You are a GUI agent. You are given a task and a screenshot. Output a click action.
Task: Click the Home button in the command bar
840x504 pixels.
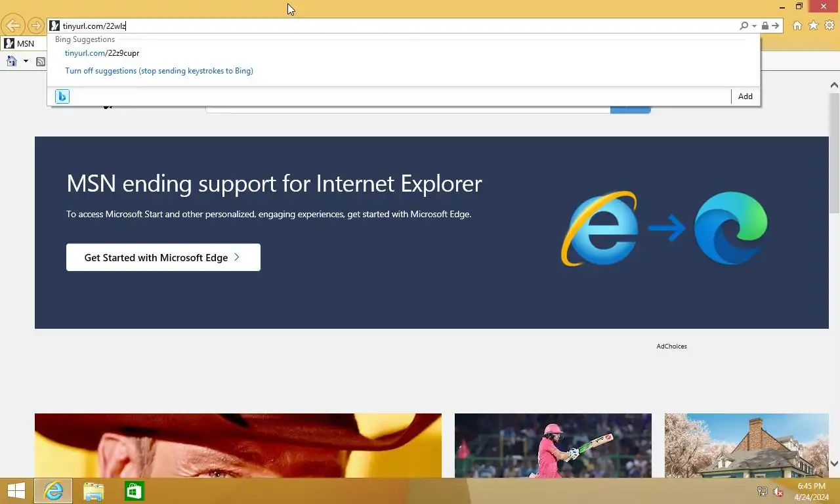[12, 61]
